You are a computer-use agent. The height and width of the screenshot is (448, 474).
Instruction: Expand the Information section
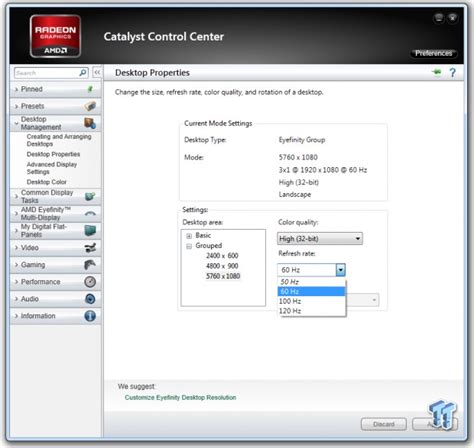click(16, 316)
